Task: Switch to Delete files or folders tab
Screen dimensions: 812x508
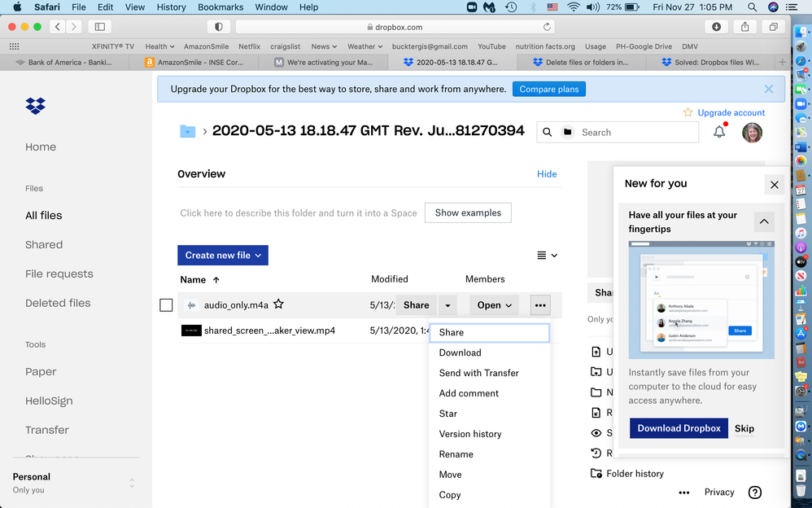Action: pyautogui.click(x=581, y=62)
